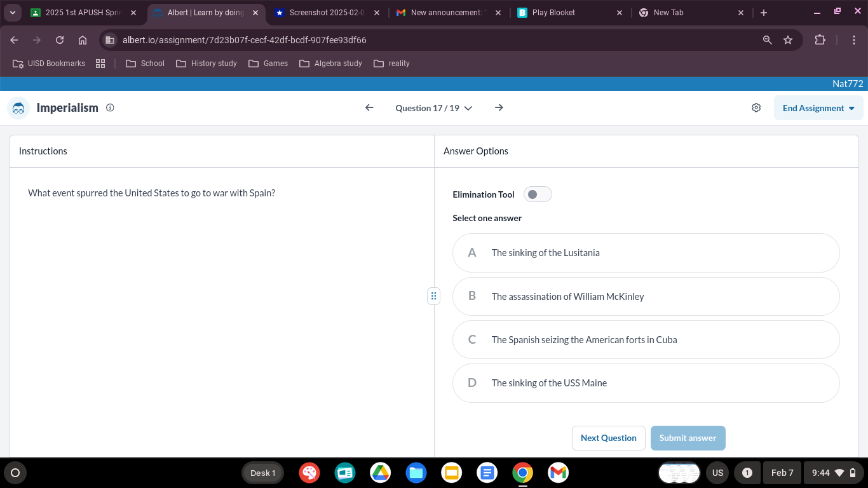The width and height of the screenshot is (868, 488).
Task: Open the Files app
Action: [416, 473]
